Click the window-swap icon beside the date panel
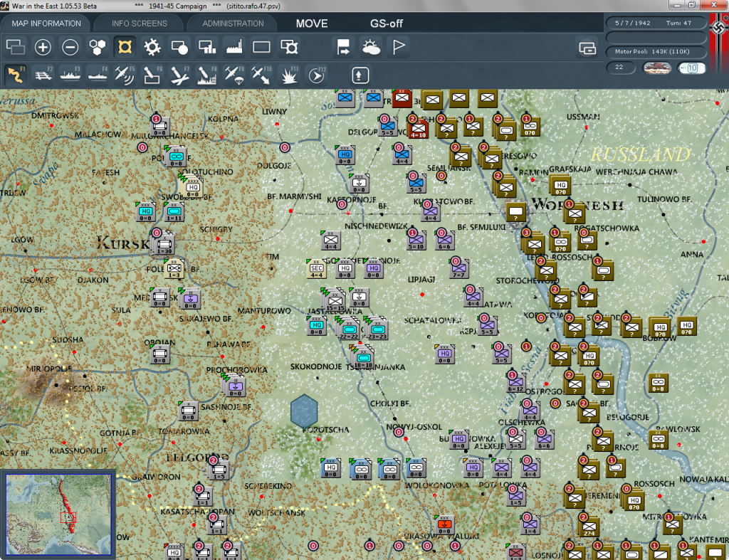The width and height of the screenshot is (729, 560). coord(587,48)
